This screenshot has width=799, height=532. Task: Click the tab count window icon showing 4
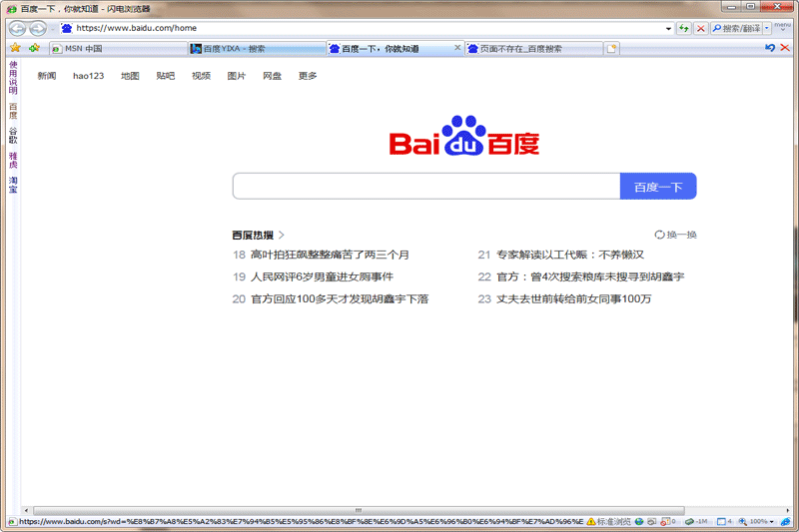point(724,522)
